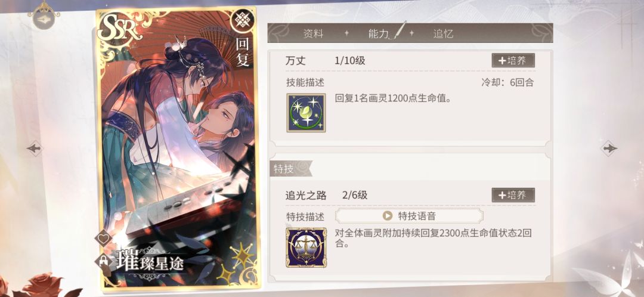Switch to the 资料 tab
Image resolution: width=644 pixels, height=297 pixels.
pyautogui.click(x=314, y=33)
